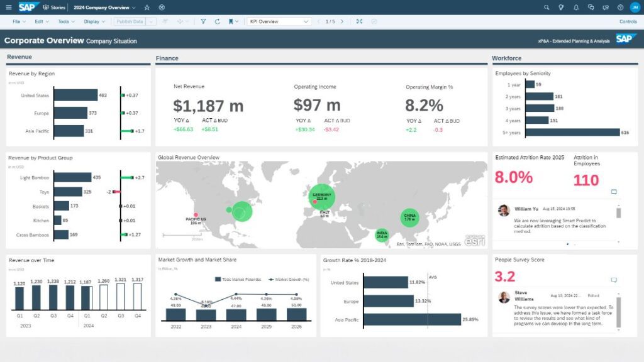Open comment icon on attrition rate tile
The width and height of the screenshot is (644, 362).
click(614, 192)
